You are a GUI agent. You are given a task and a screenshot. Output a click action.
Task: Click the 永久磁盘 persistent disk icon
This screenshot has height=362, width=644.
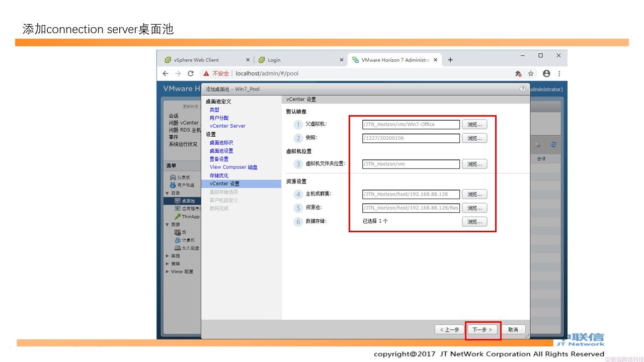pyautogui.click(x=178, y=248)
